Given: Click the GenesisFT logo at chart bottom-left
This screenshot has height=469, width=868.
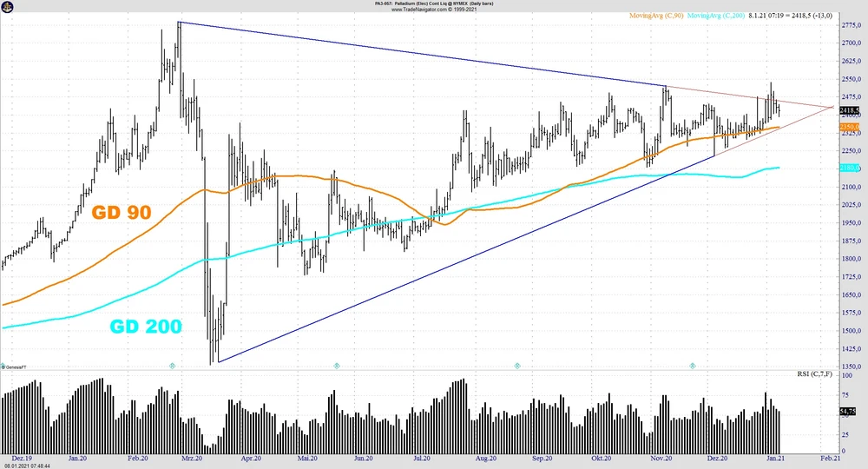Looking at the screenshot, I should (x=16, y=368).
